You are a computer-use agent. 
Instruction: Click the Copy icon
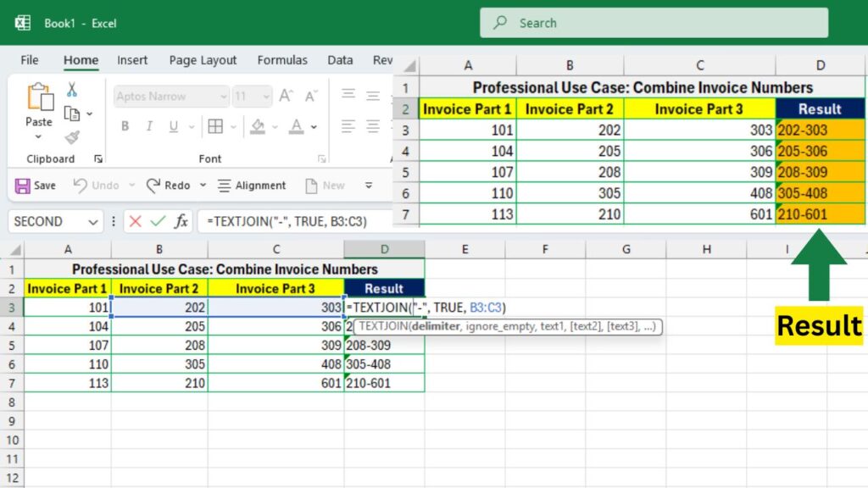coord(72,114)
